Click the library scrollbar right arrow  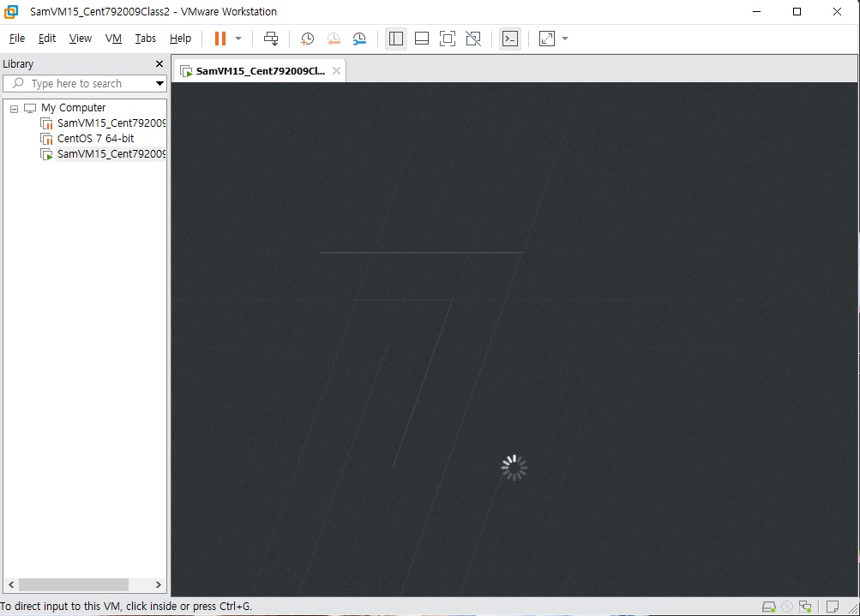point(158,585)
